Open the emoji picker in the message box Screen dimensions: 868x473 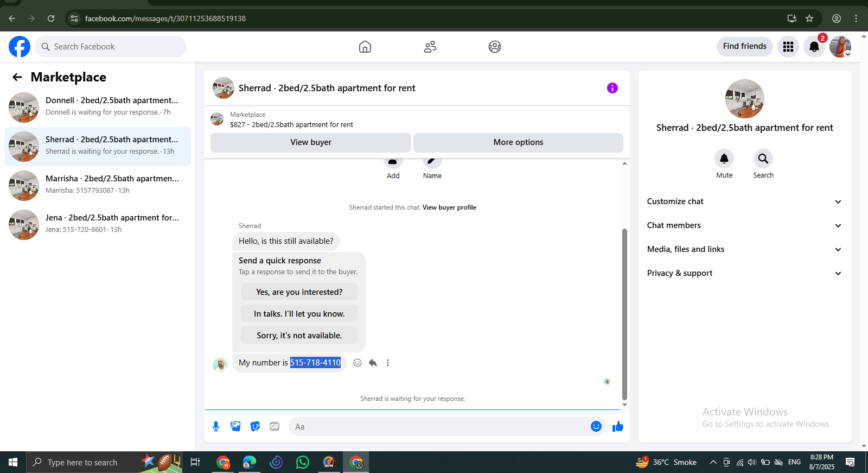[596, 426]
